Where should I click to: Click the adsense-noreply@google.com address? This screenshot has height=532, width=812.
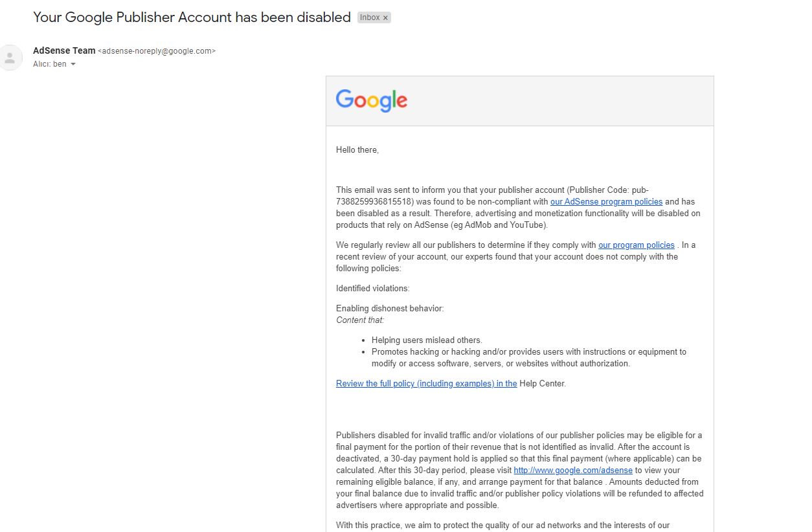click(x=157, y=51)
